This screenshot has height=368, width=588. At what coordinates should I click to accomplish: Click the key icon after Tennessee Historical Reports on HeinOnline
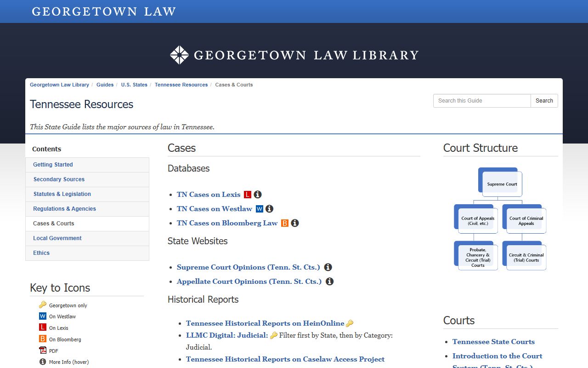click(350, 323)
